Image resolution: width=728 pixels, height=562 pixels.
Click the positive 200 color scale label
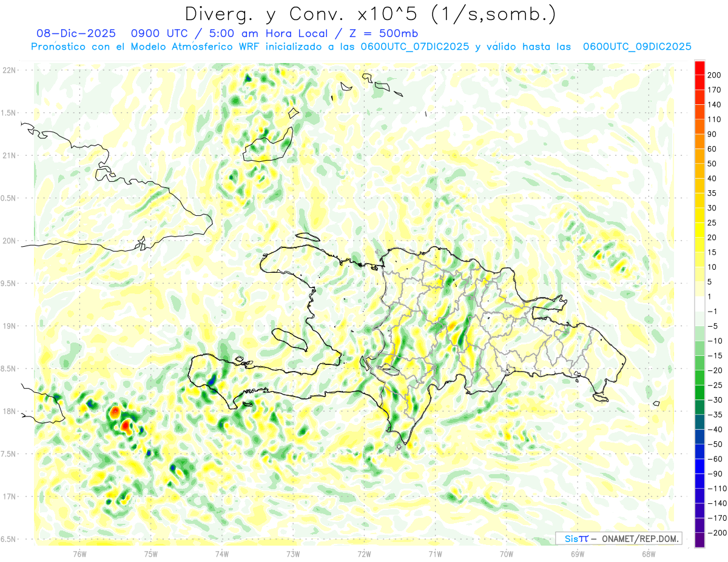(x=714, y=75)
